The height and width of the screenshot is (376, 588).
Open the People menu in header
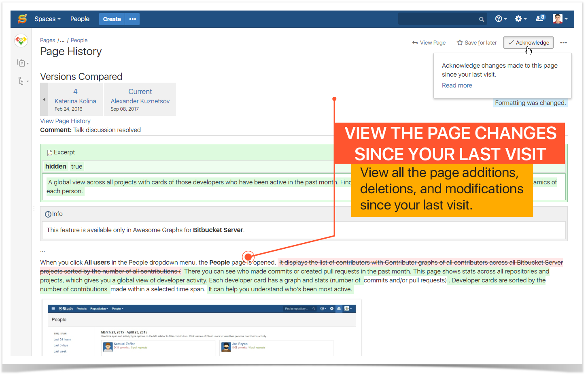click(x=80, y=19)
